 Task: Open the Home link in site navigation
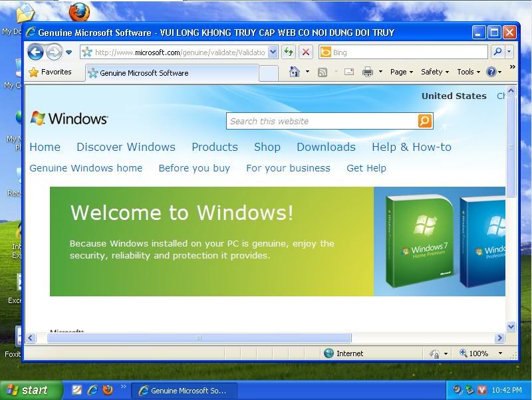click(45, 147)
